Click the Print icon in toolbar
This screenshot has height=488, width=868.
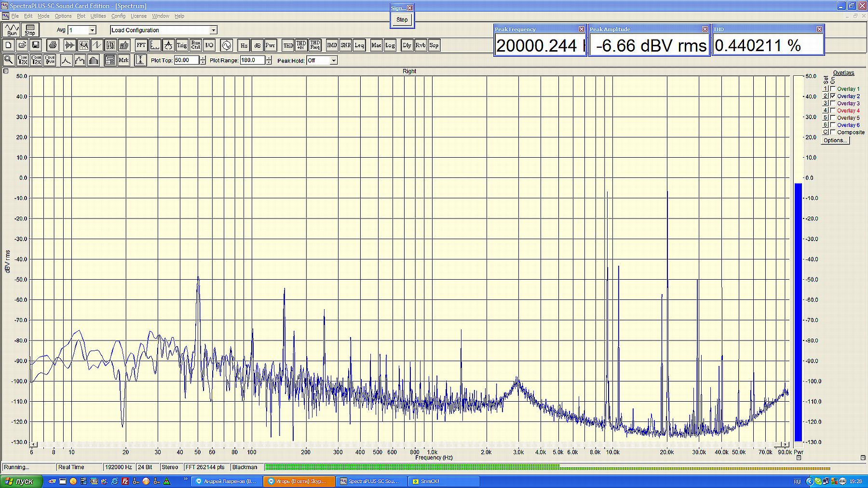pyautogui.click(x=53, y=45)
